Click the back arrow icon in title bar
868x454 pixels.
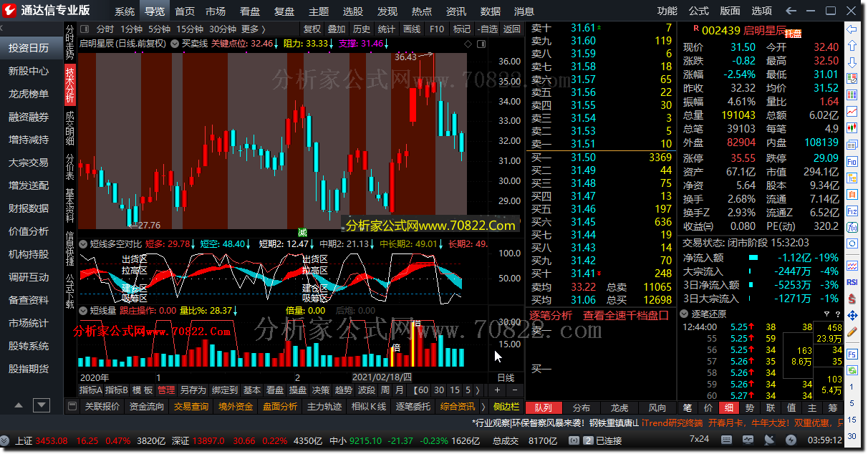pos(791,10)
